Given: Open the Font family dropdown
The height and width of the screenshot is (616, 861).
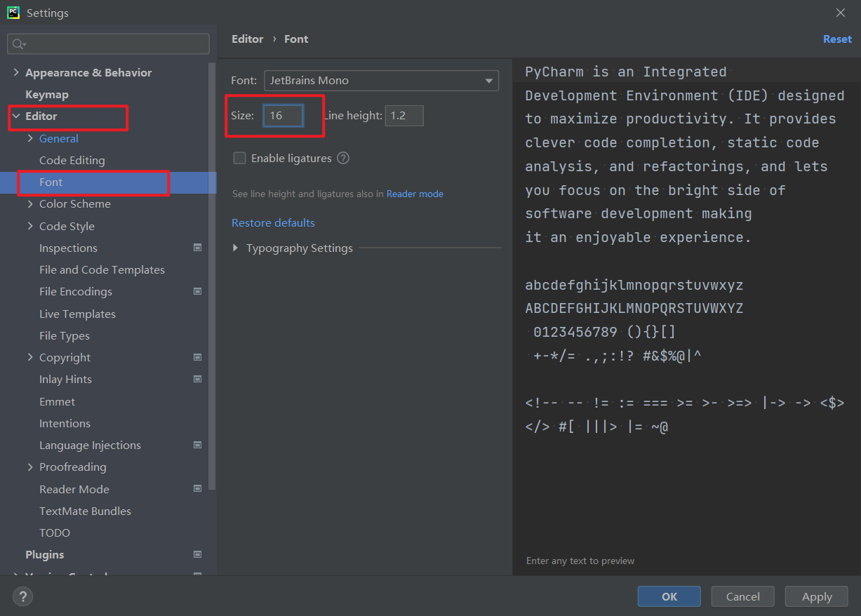Looking at the screenshot, I should (381, 80).
